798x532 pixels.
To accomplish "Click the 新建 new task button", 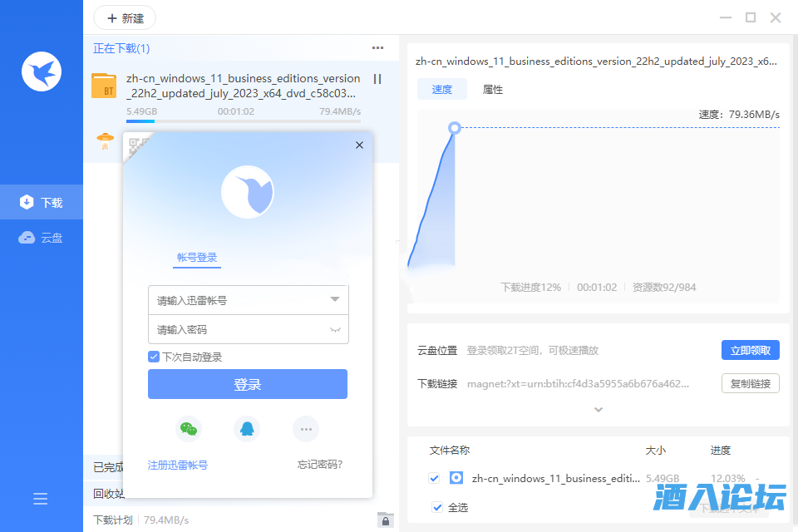I will pos(125,18).
